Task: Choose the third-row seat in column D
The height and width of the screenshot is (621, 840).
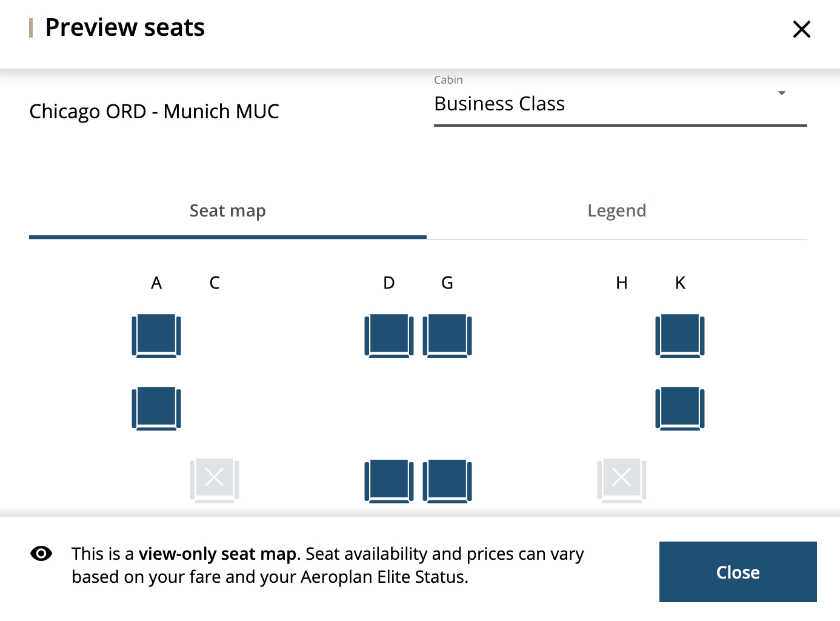Action: (x=388, y=480)
